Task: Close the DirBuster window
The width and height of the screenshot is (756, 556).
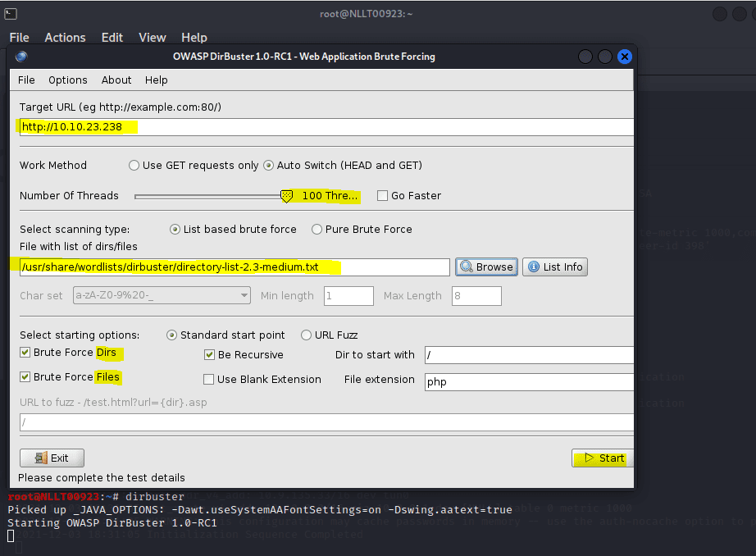Action: click(x=625, y=57)
